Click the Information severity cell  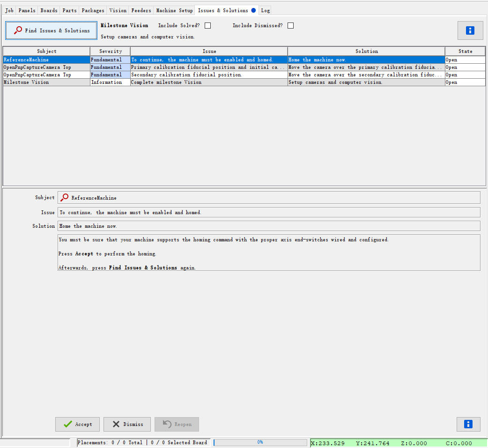click(x=111, y=82)
